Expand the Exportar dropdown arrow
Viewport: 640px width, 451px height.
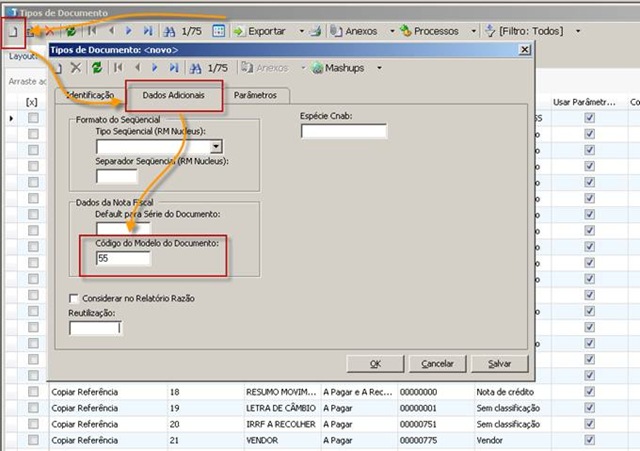point(301,31)
